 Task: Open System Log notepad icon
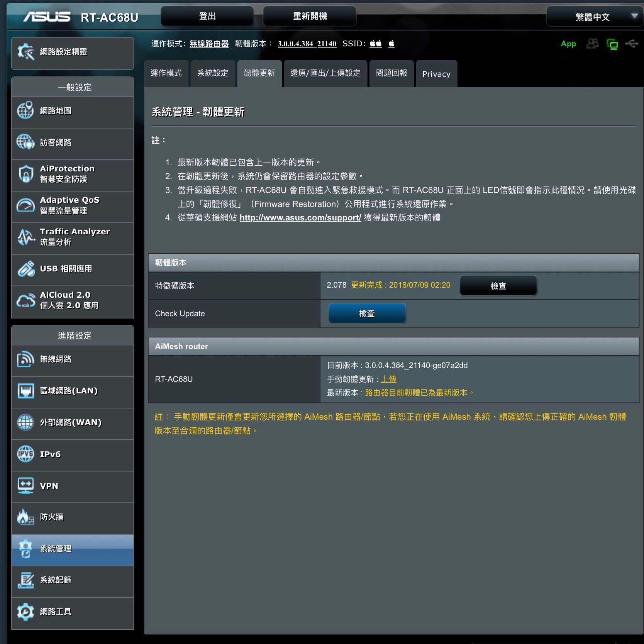(25, 580)
